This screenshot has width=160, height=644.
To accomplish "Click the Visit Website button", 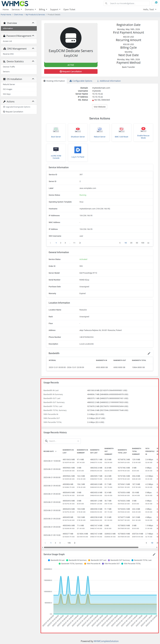I will (x=100, y=107).
